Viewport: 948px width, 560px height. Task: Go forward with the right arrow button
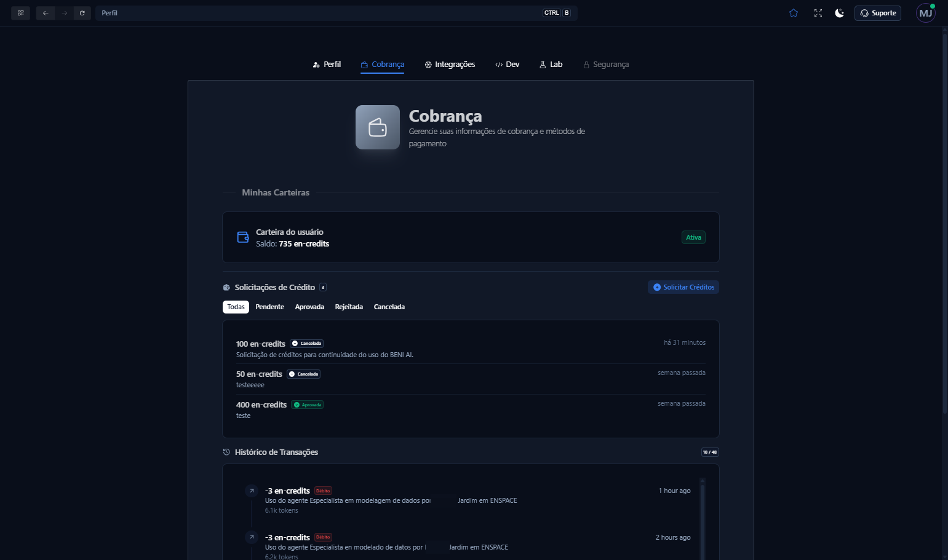click(x=64, y=13)
